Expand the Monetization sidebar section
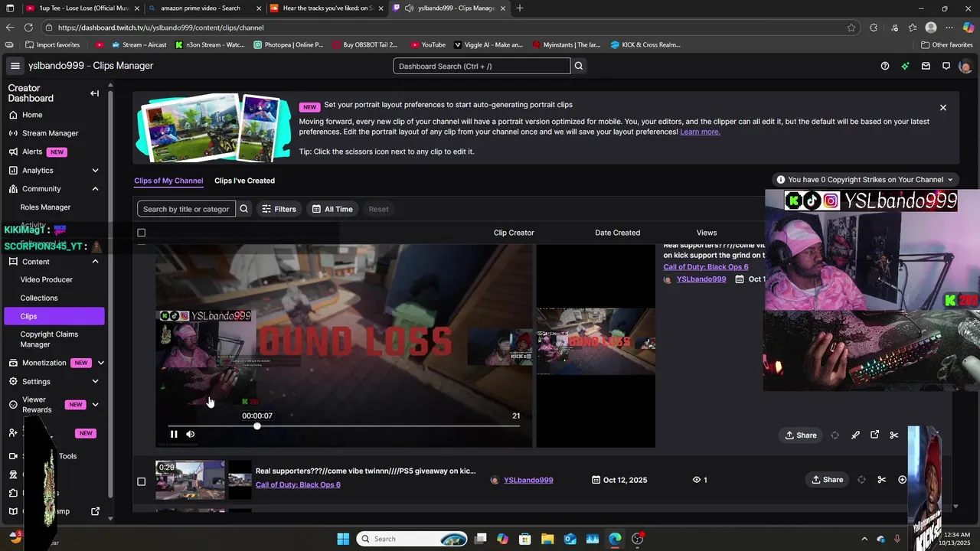This screenshot has height=551, width=980. [100, 363]
